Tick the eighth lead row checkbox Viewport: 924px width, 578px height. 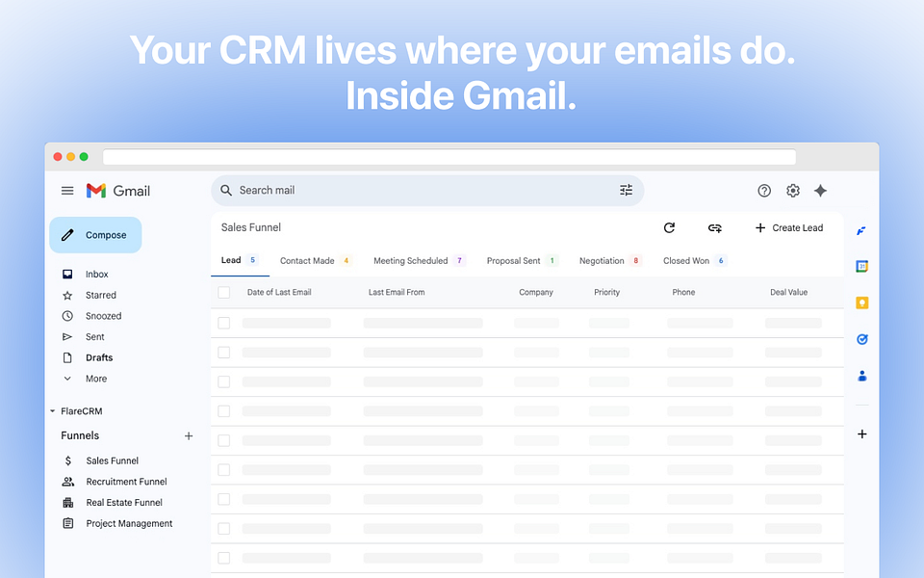click(224, 529)
